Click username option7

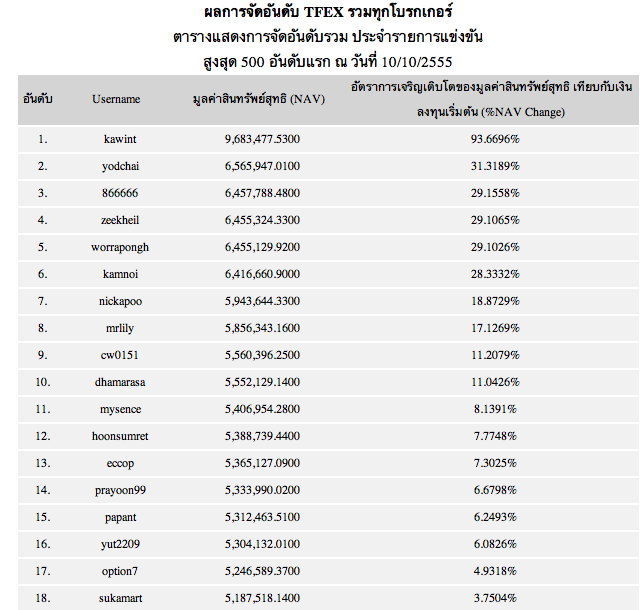click(120, 571)
